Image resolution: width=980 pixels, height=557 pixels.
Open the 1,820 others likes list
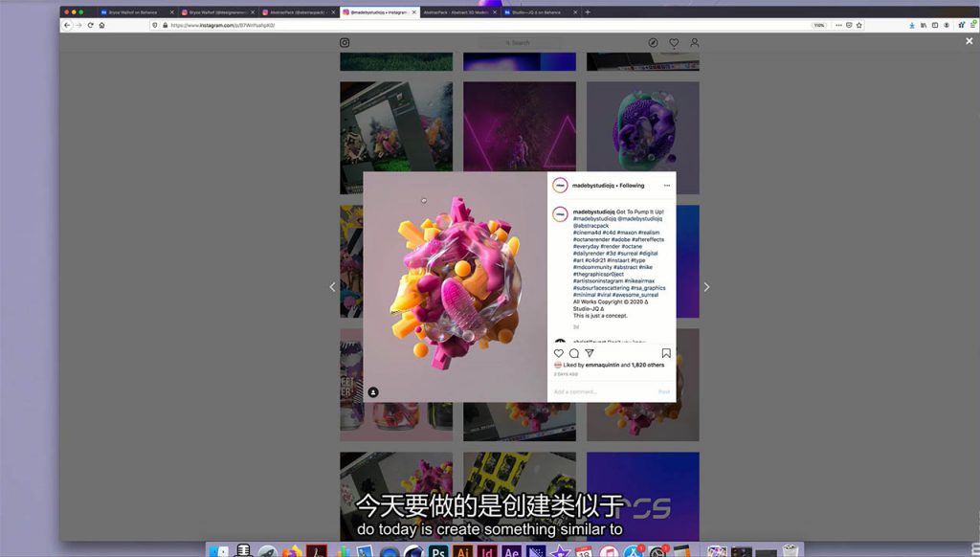[x=648, y=365]
